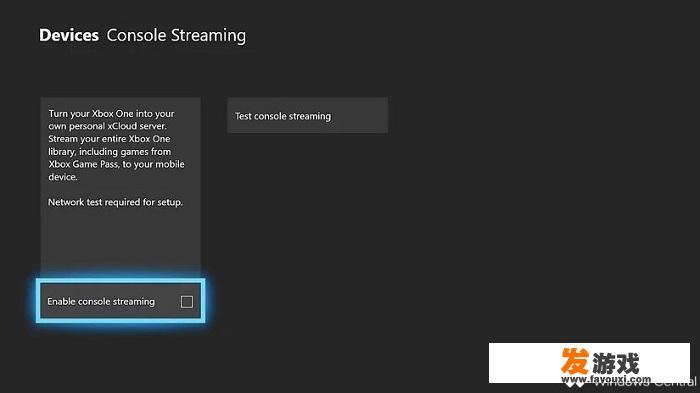Click the Enable console streaming label text
The height and width of the screenshot is (393, 700).
[101, 301]
